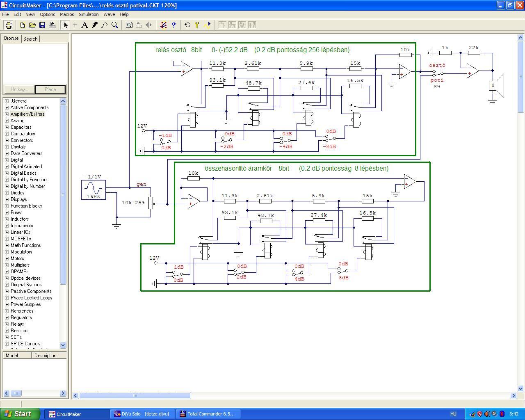Expand the Capacitors category

click(7, 127)
